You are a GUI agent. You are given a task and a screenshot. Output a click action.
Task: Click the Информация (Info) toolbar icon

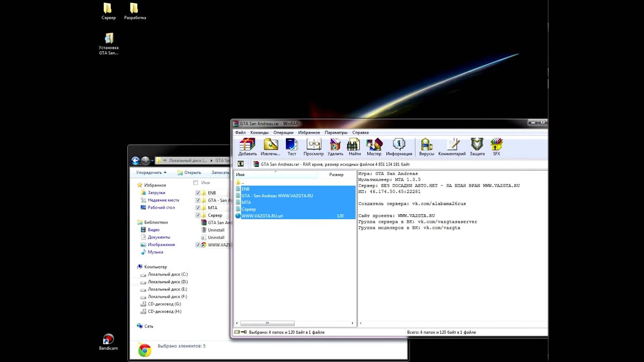click(399, 147)
